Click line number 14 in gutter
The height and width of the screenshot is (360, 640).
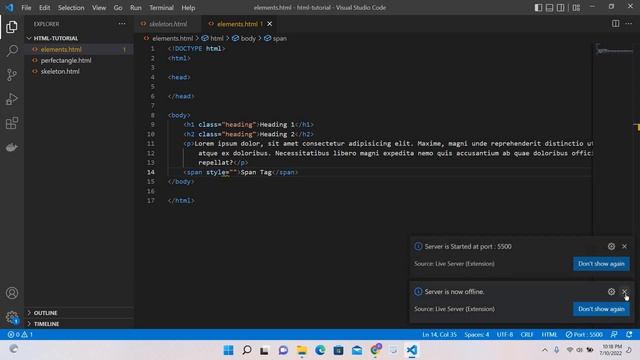click(x=151, y=172)
